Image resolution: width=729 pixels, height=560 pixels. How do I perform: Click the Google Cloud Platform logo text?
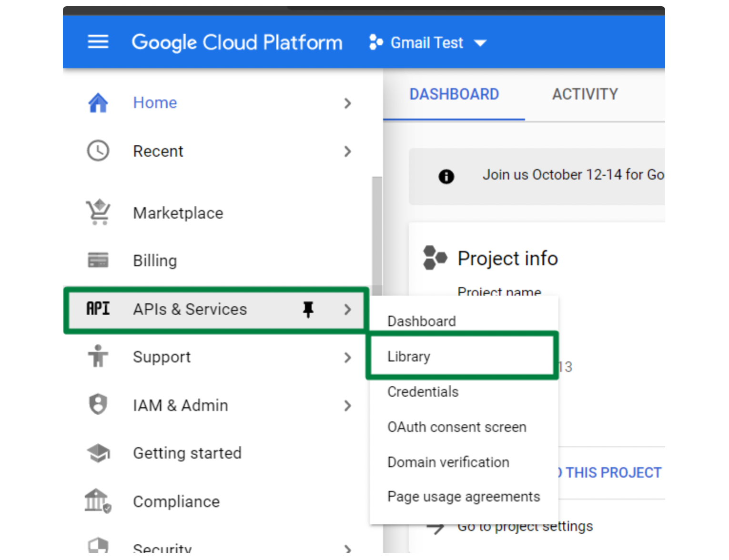tap(237, 42)
